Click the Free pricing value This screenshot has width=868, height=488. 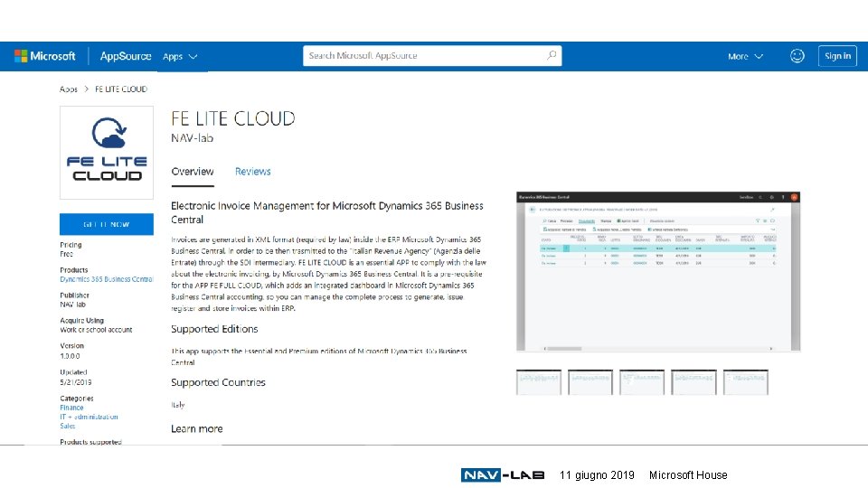pyautogui.click(x=66, y=254)
